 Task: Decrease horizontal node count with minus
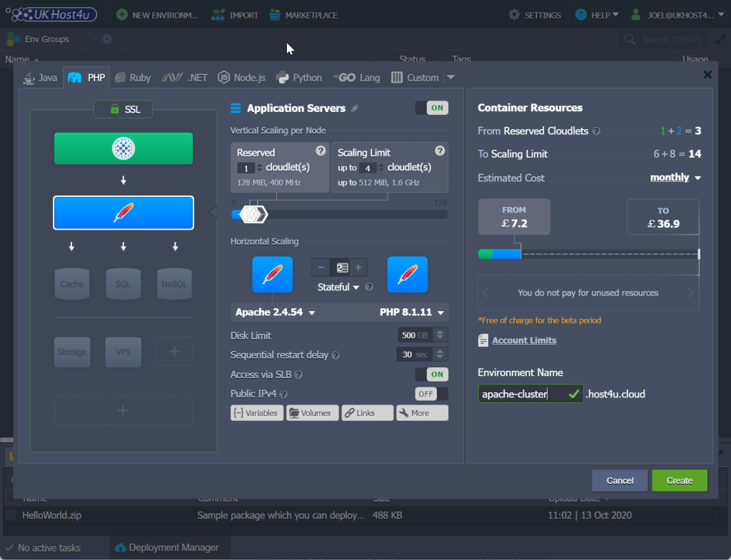click(321, 268)
